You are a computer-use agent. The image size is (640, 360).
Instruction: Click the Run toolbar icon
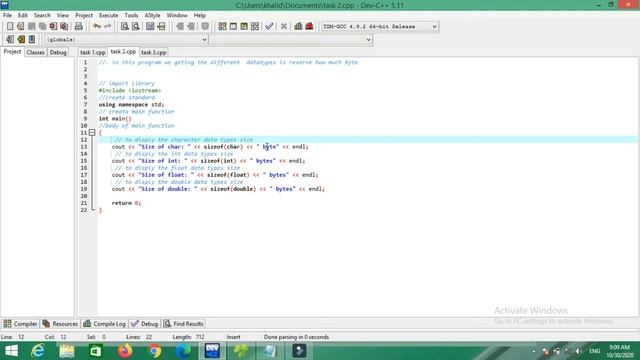[x=233, y=27]
